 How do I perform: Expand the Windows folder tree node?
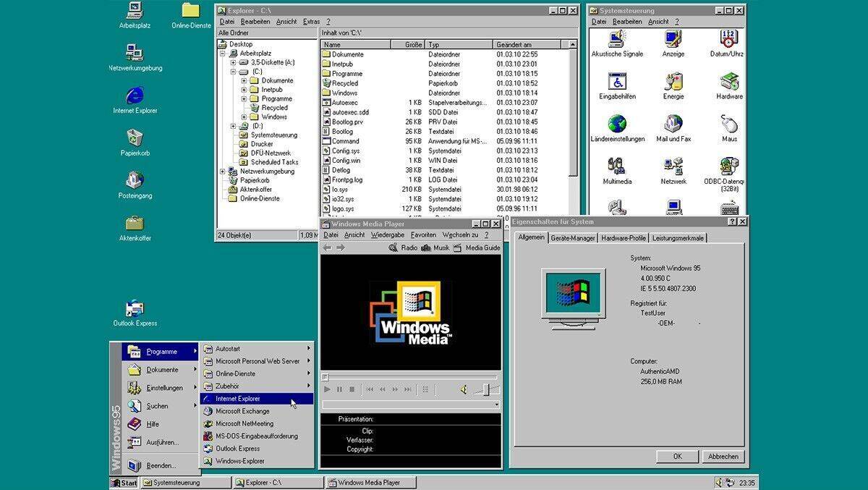tap(244, 117)
